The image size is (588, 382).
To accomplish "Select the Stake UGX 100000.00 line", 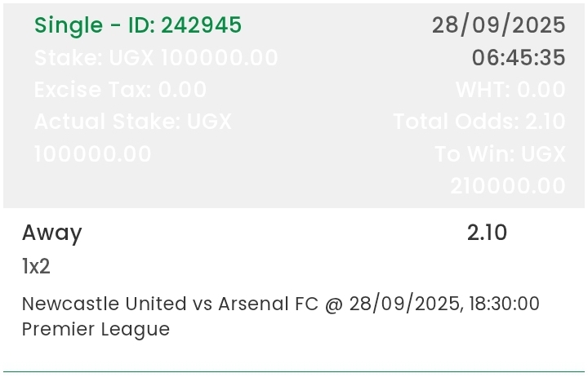I will point(156,58).
